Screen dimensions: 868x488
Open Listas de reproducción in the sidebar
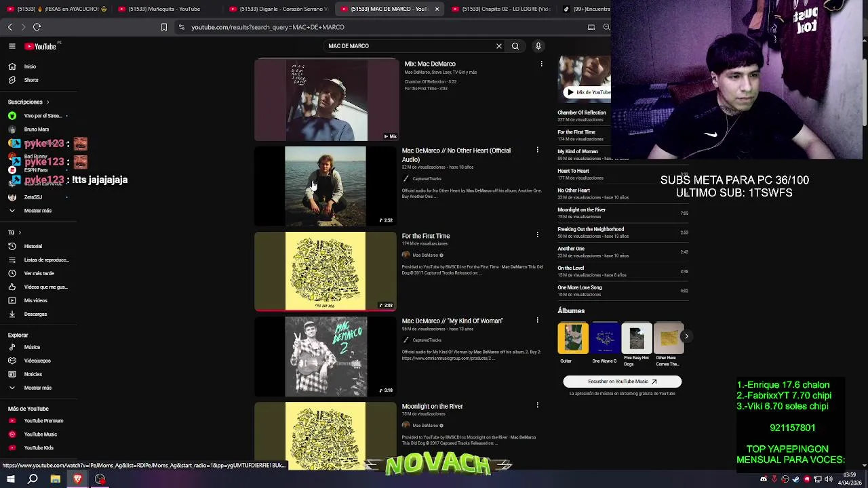point(39,260)
